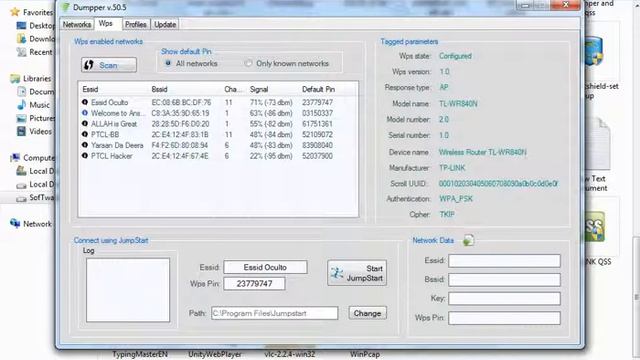Click the Network Data Bssid field

[504, 280]
